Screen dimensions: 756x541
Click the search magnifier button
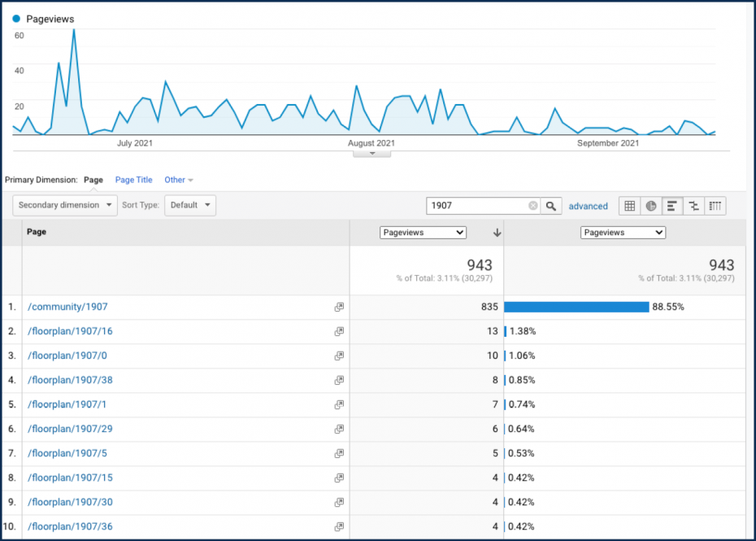pos(550,206)
